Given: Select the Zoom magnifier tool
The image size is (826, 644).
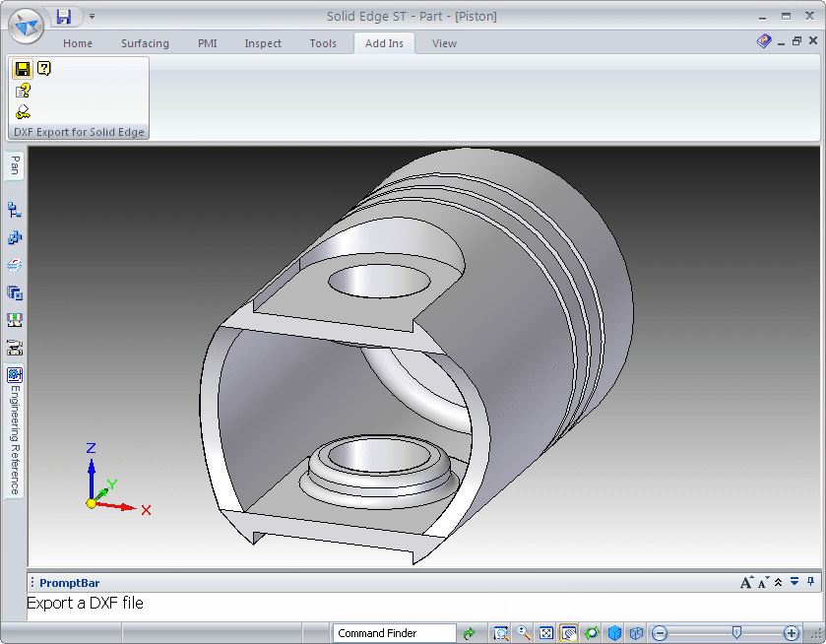Looking at the screenshot, I should pyautogui.click(x=523, y=633).
